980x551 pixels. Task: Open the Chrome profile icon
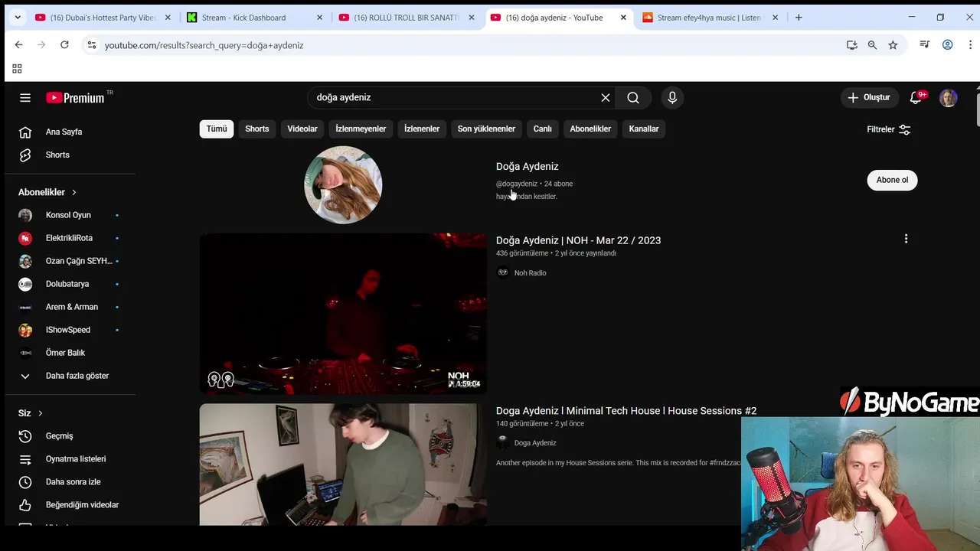point(947,45)
